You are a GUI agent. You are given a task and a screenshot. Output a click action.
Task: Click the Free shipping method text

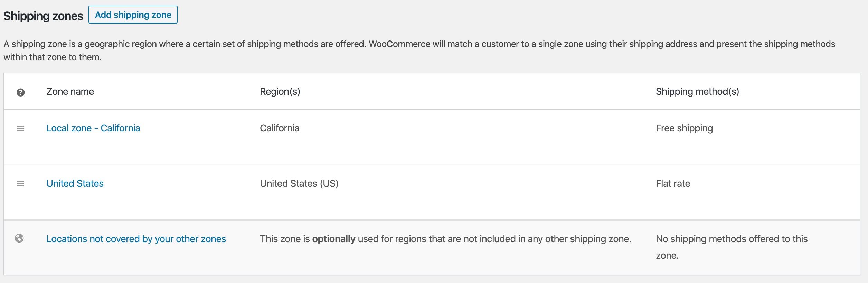tap(684, 128)
